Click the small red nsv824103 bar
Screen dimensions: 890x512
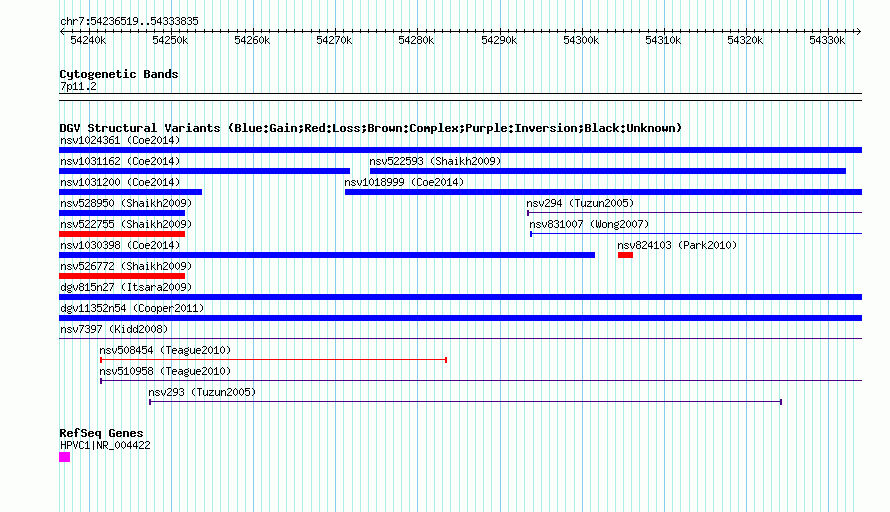625,255
